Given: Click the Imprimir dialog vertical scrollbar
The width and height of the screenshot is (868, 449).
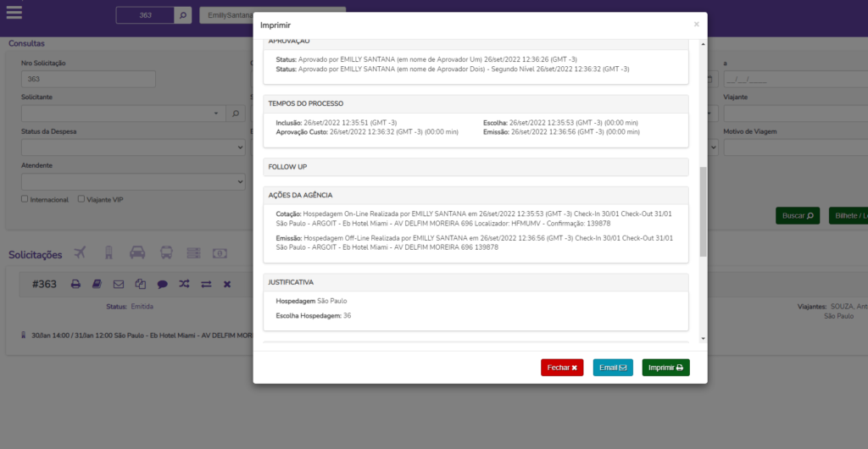Looking at the screenshot, I should click(702, 212).
